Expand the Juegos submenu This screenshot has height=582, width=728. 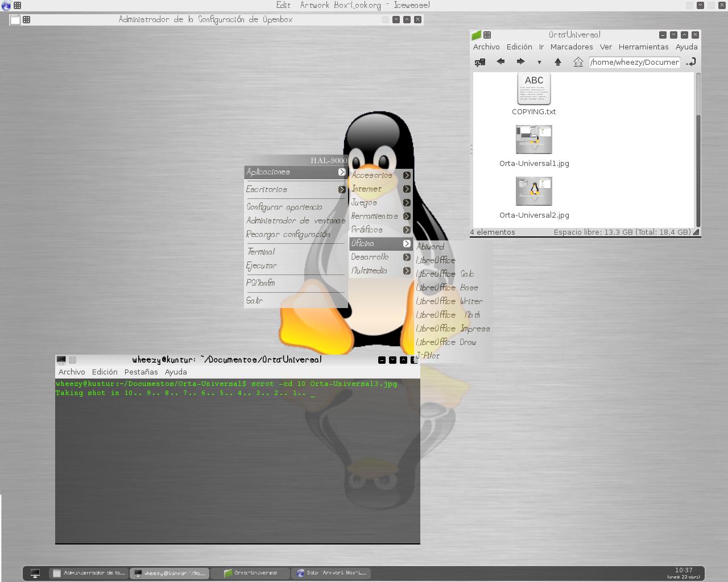pos(380,202)
